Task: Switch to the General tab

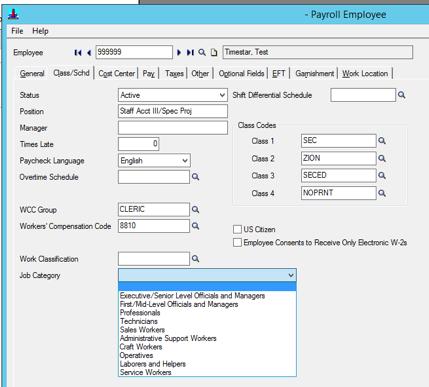Action: click(x=32, y=73)
